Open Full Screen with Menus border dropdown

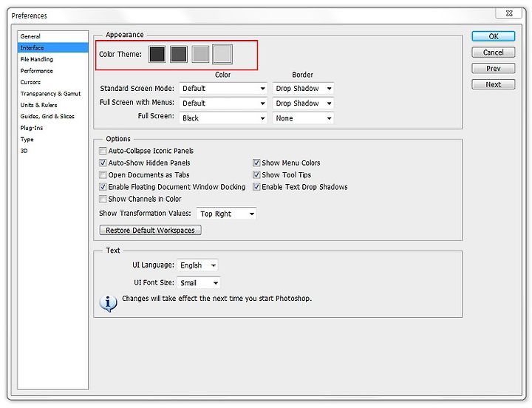click(304, 103)
